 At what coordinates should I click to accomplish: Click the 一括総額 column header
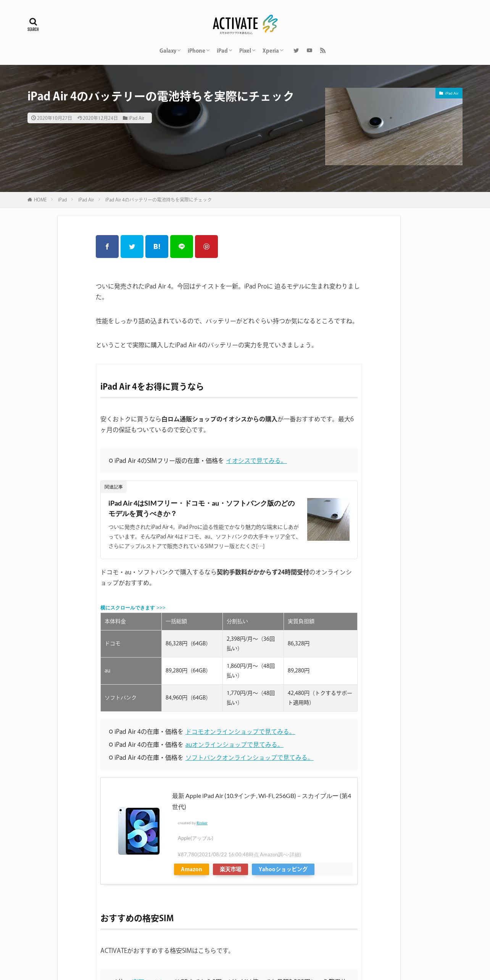pos(192,621)
